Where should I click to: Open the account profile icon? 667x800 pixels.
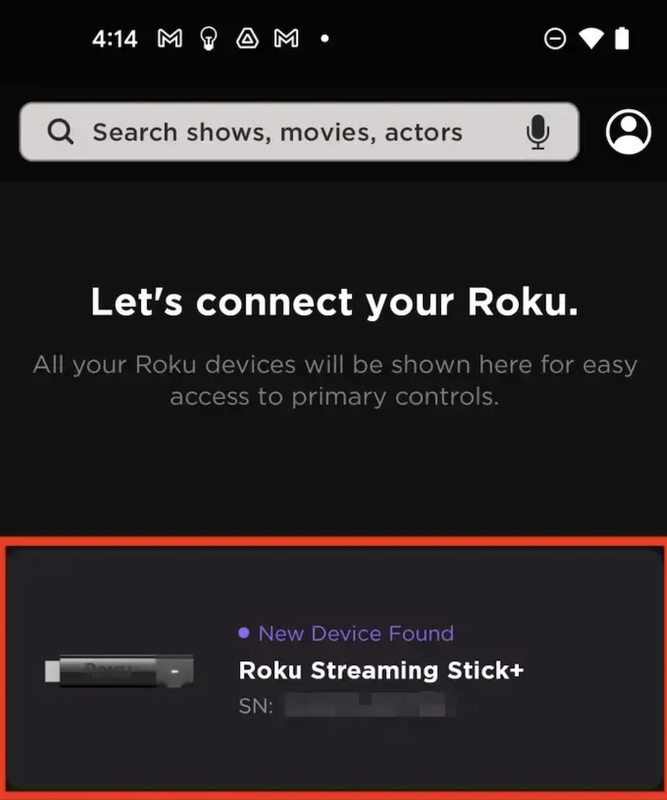[628, 132]
